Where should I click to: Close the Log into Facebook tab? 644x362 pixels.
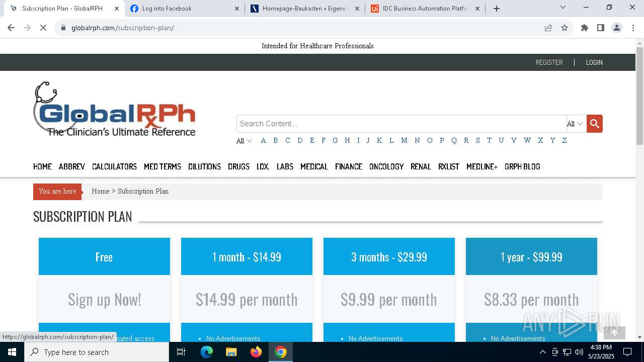coord(236,8)
